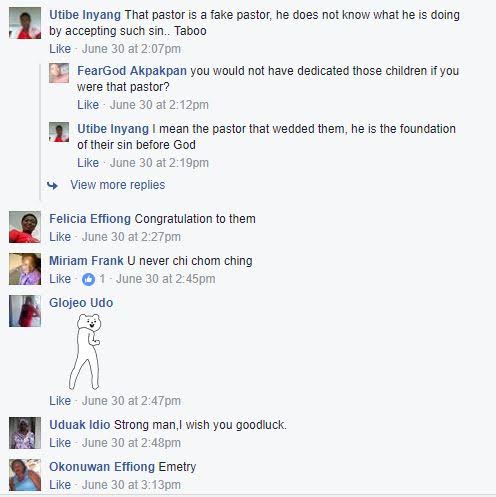Open the dancing bear sticker in Glojeo Udo's comment
Viewport: 496px width, 497px height.
[x=85, y=351]
